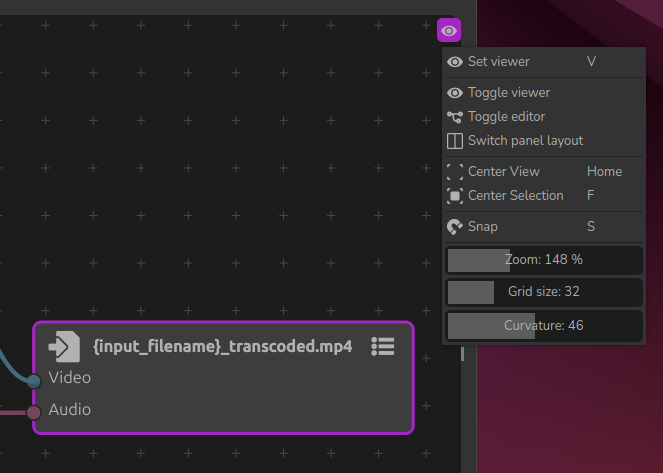Click the Zoom 148 % slider

tap(544, 260)
